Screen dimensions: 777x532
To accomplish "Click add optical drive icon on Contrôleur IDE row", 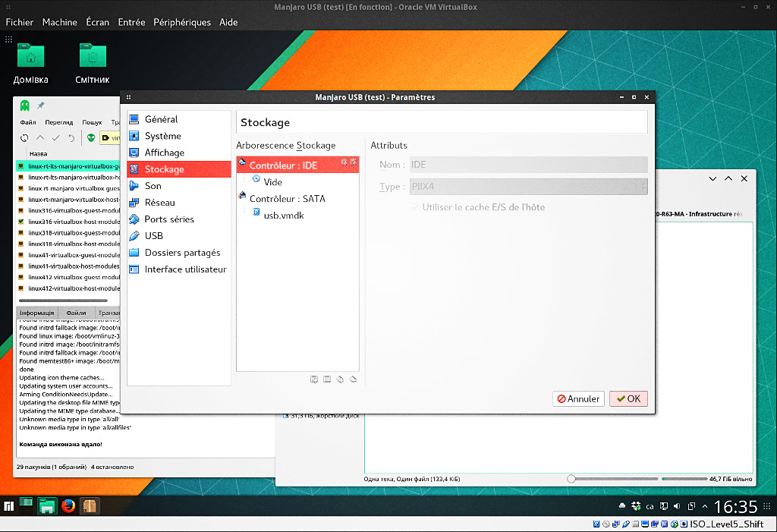I will (344, 162).
